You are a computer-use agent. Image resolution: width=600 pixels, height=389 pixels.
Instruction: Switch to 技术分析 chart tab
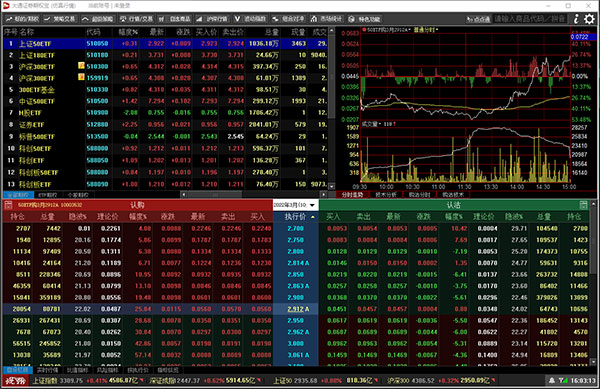click(x=386, y=195)
